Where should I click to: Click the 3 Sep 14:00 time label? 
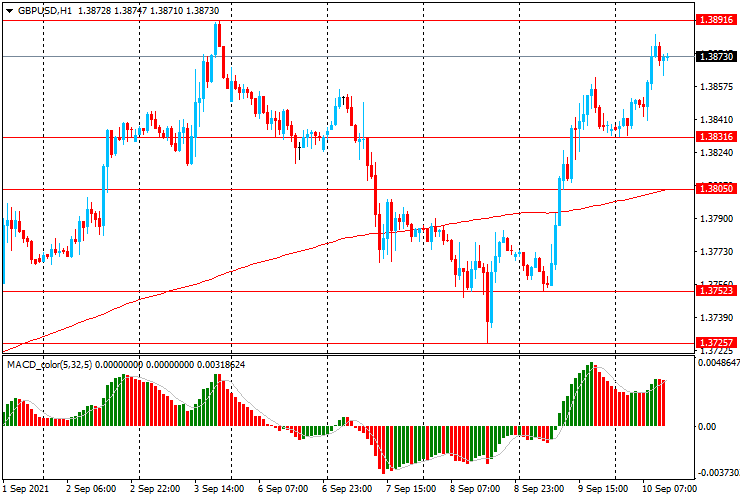219,488
